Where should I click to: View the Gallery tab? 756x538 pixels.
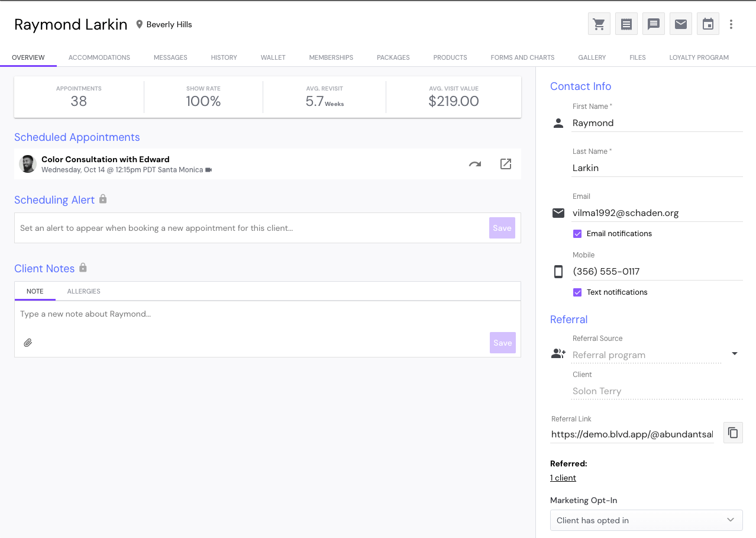pyautogui.click(x=592, y=57)
